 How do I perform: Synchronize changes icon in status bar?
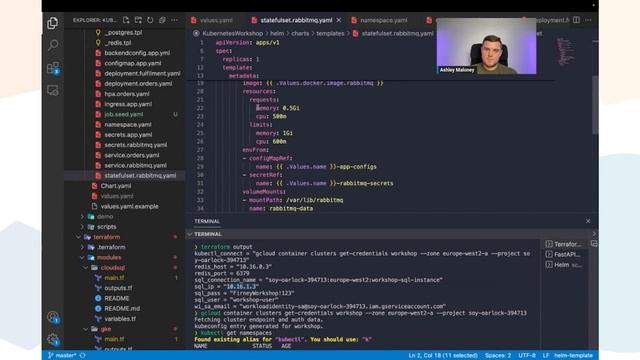pyautogui.click(x=82, y=355)
